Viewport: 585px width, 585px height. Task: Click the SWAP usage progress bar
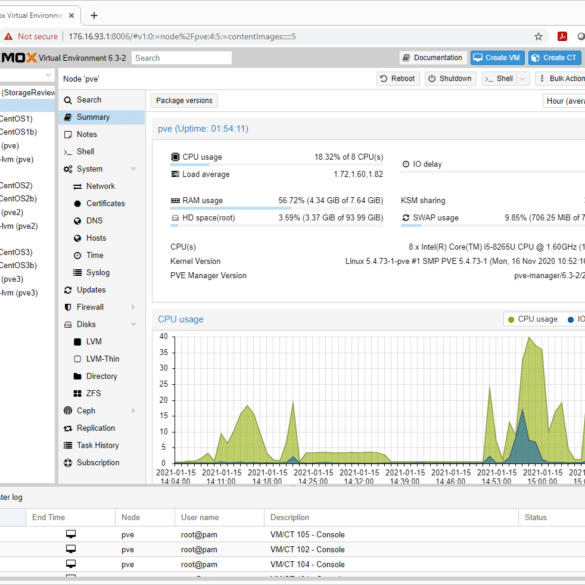(492, 225)
